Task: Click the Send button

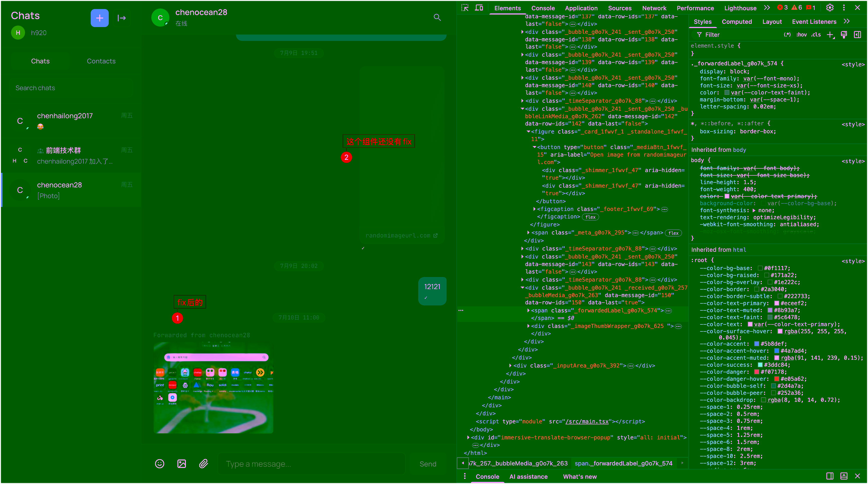Action: pyautogui.click(x=427, y=464)
